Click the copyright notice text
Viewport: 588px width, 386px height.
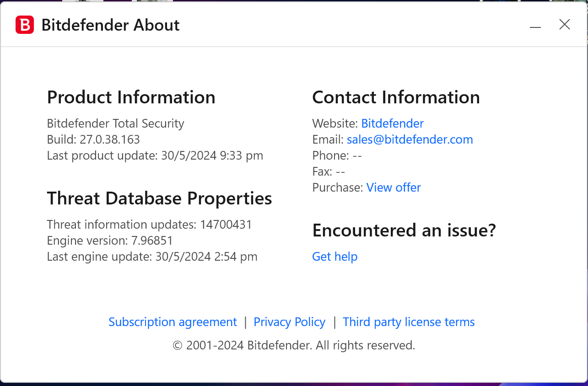294,345
